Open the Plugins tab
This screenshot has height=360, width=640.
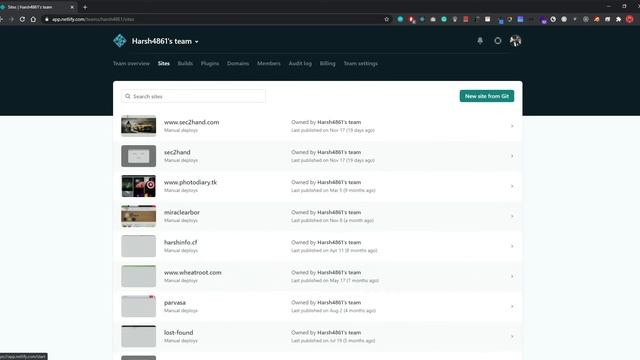pos(210,64)
